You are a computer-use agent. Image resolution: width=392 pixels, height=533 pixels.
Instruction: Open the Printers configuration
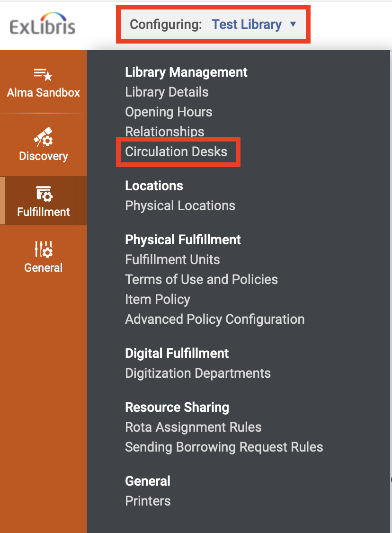point(148,501)
